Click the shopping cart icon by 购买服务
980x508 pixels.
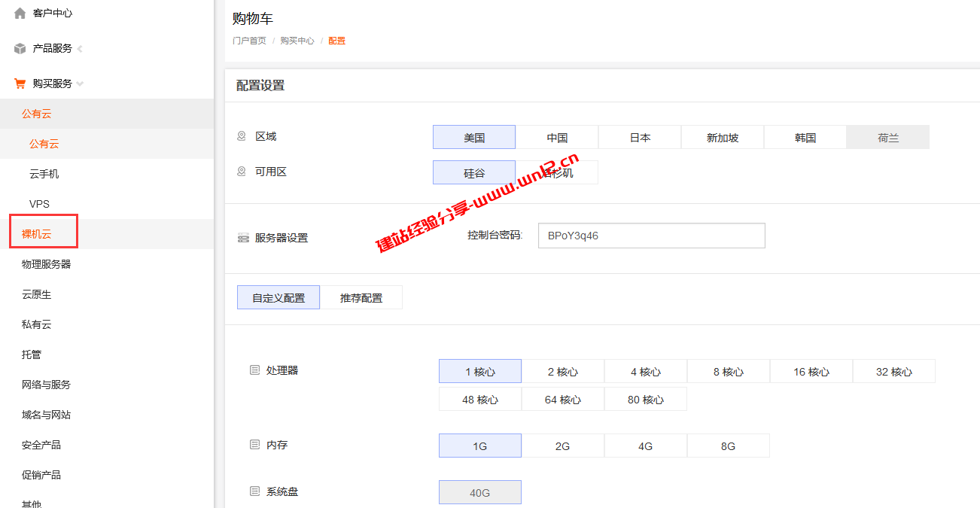coord(20,83)
